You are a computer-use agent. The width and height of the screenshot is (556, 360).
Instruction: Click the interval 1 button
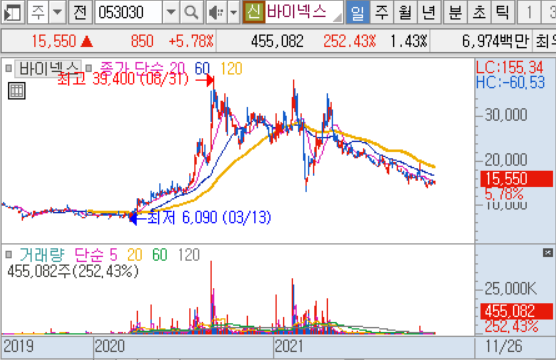(x=529, y=12)
